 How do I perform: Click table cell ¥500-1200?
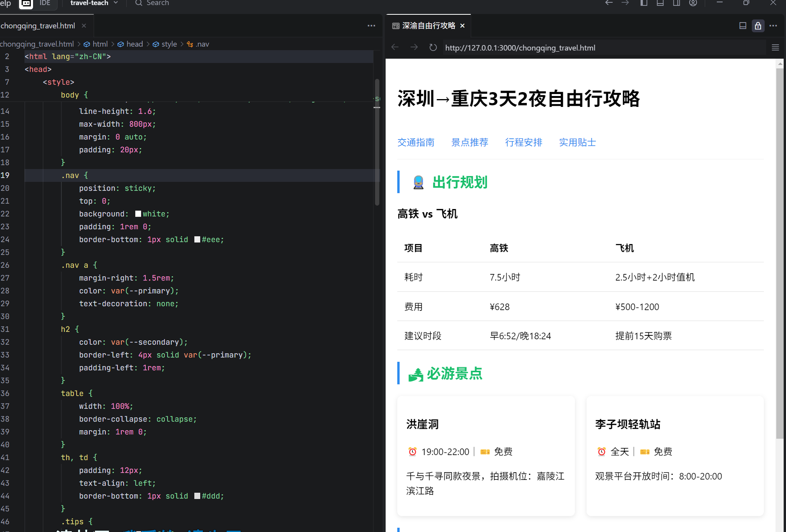coord(637,307)
